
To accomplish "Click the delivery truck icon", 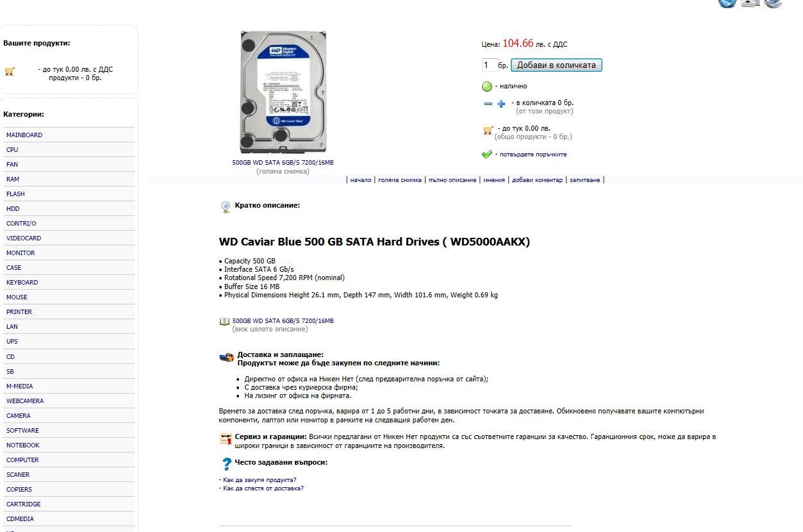I will pyautogui.click(x=226, y=357).
